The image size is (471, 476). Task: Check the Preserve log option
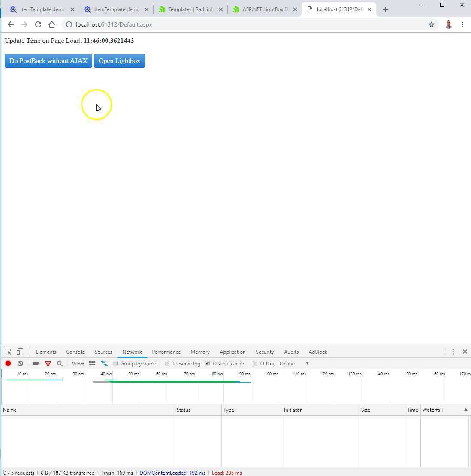point(167,363)
